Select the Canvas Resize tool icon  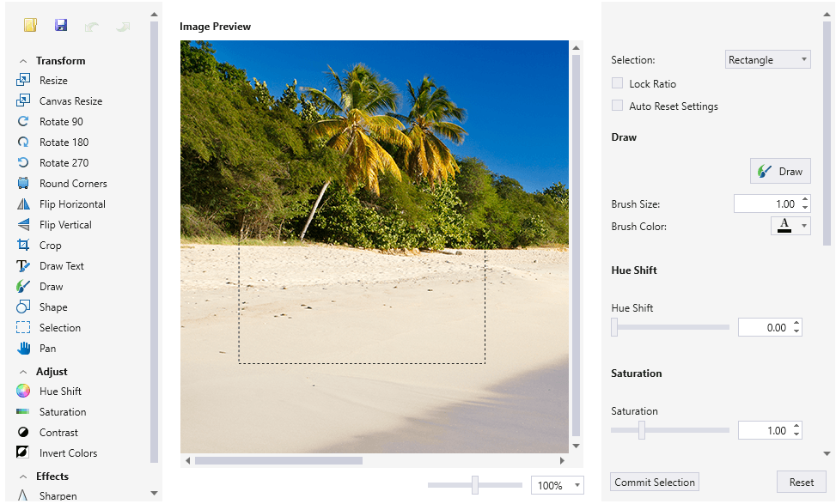[x=23, y=100]
